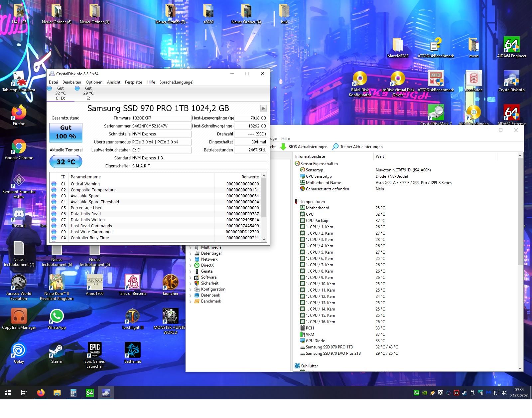Select the CPU Package temperature row
This screenshot has width=532, height=418.
pos(405,221)
